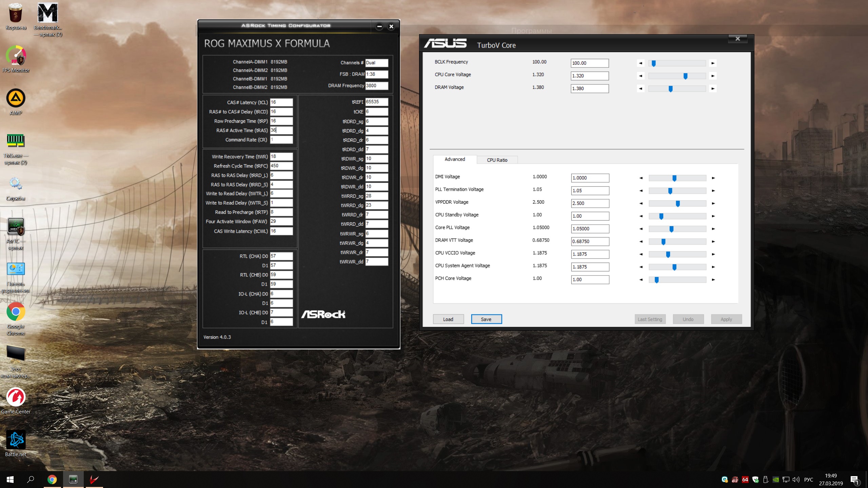Open taskbar search magnifier

(31, 479)
